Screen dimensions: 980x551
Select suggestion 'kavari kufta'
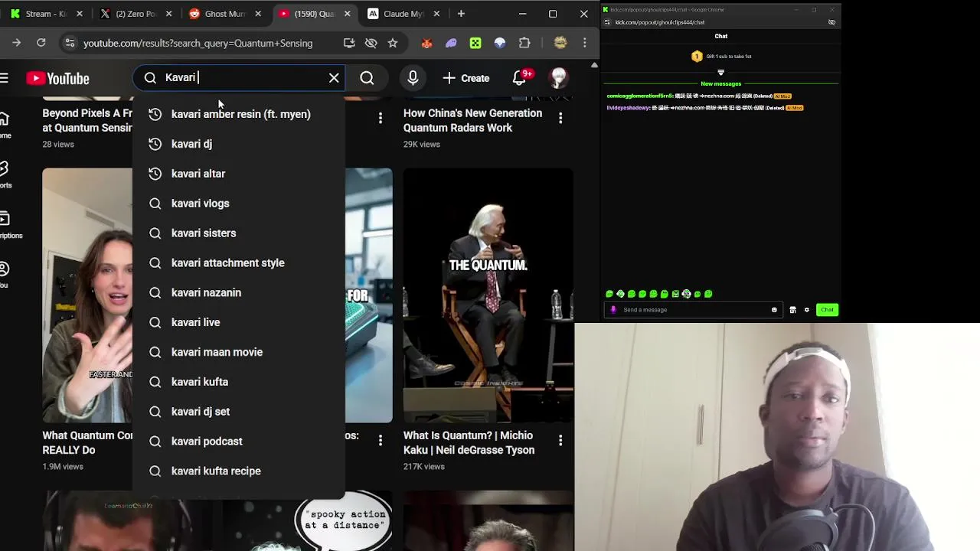pyautogui.click(x=239, y=382)
